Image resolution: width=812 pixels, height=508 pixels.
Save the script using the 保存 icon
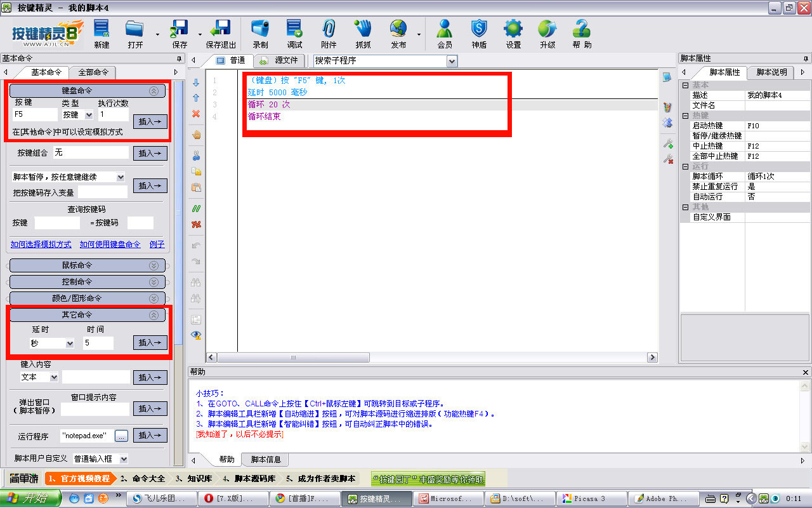(x=180, y=34)
